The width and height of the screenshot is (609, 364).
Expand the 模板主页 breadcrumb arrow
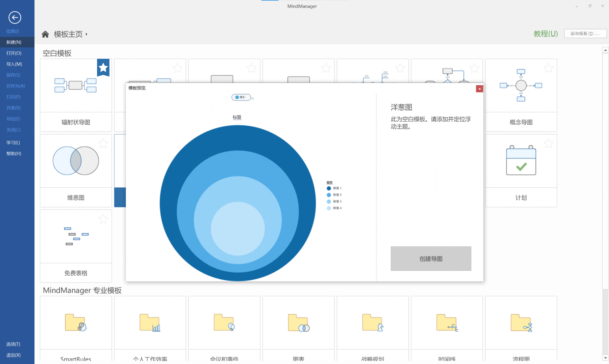coord(86,34)
